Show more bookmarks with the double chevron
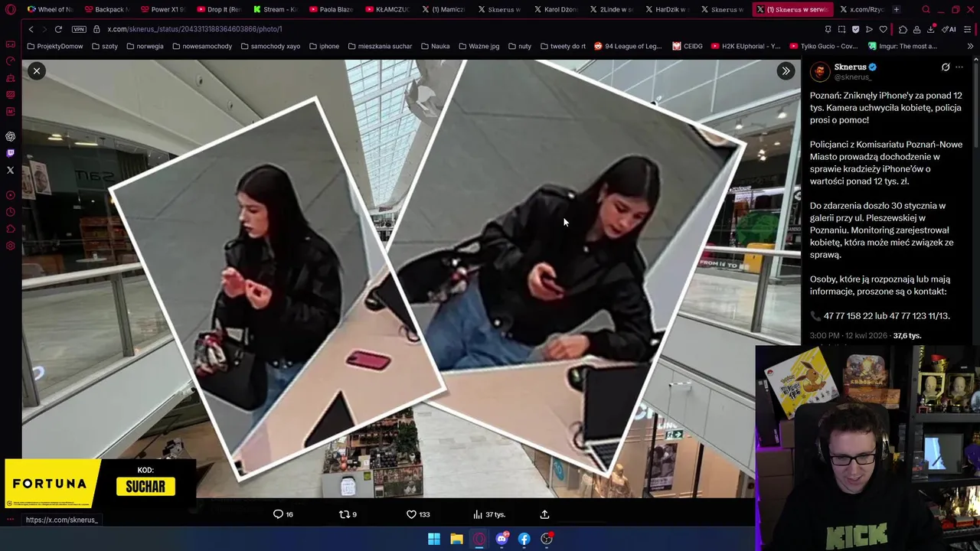Viewport: 980px width, 551px height. coord(970,46)
